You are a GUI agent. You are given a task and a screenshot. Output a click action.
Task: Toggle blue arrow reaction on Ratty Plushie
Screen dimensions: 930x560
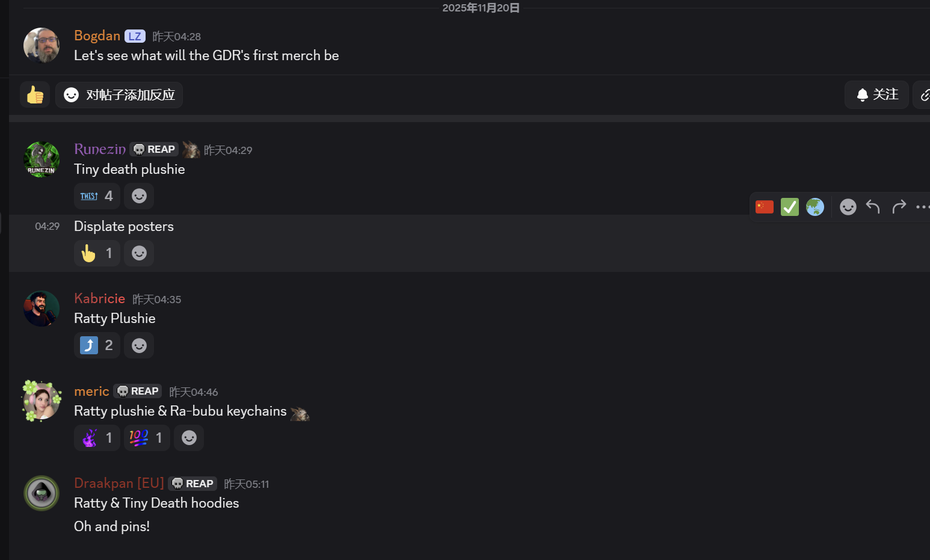(x=97, y=345)
